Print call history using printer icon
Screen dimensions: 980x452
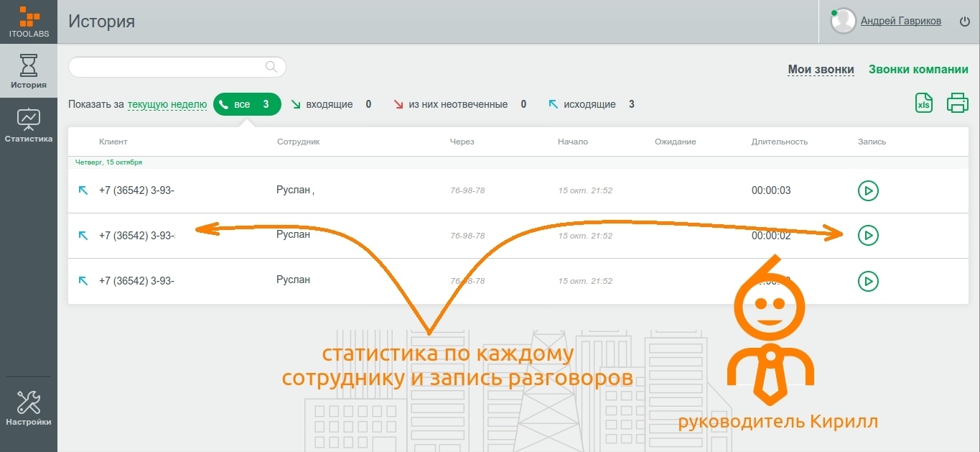click(x=958, y=103)
